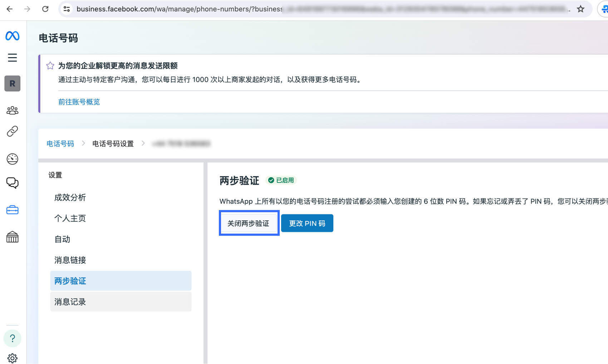Viewport: 608px width, 364px height.
Task: Open the hamburger menu in sidebar
Action: pos(13,58)
